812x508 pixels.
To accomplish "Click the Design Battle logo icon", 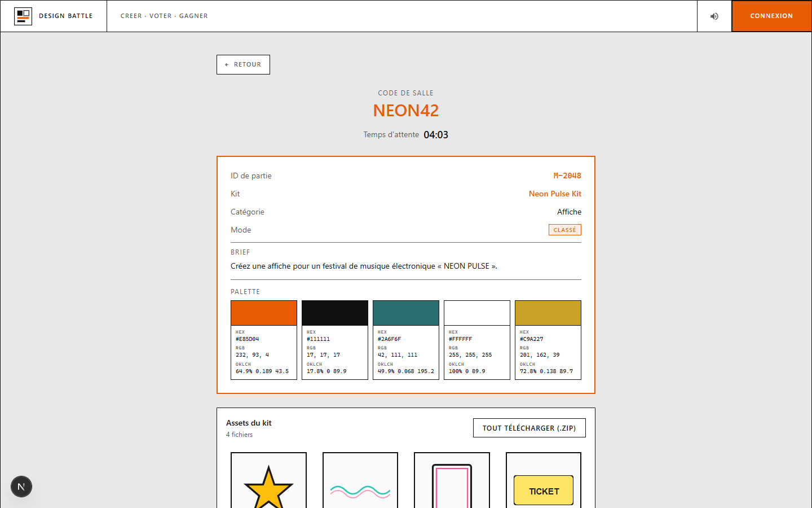I will pyautogui.click(x=23, y=16).
